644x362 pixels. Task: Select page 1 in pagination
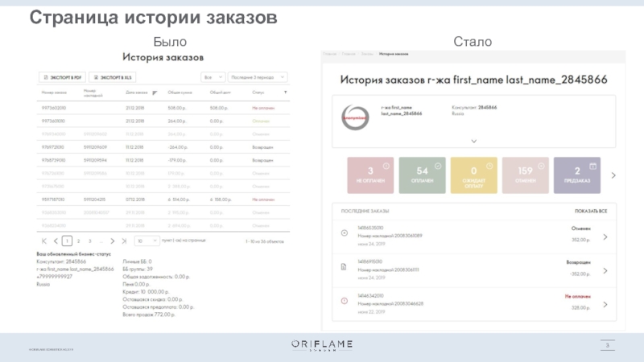click(67, 241)
